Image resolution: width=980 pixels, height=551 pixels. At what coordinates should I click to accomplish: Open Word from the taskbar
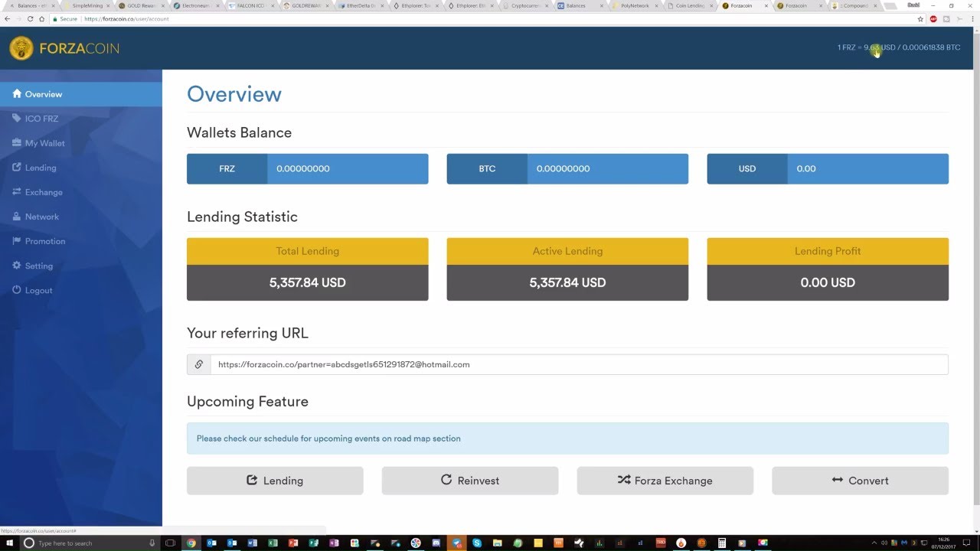pos(252,543)
